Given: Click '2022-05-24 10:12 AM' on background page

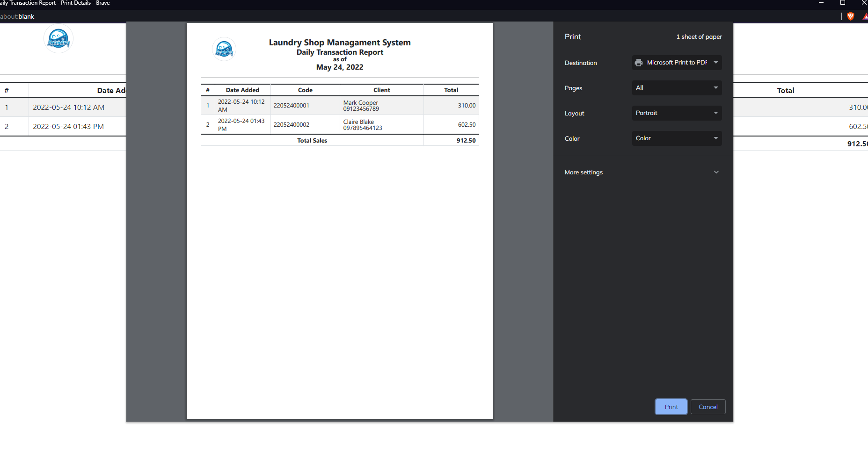Looking at the screenshot, I should point(69,108).
